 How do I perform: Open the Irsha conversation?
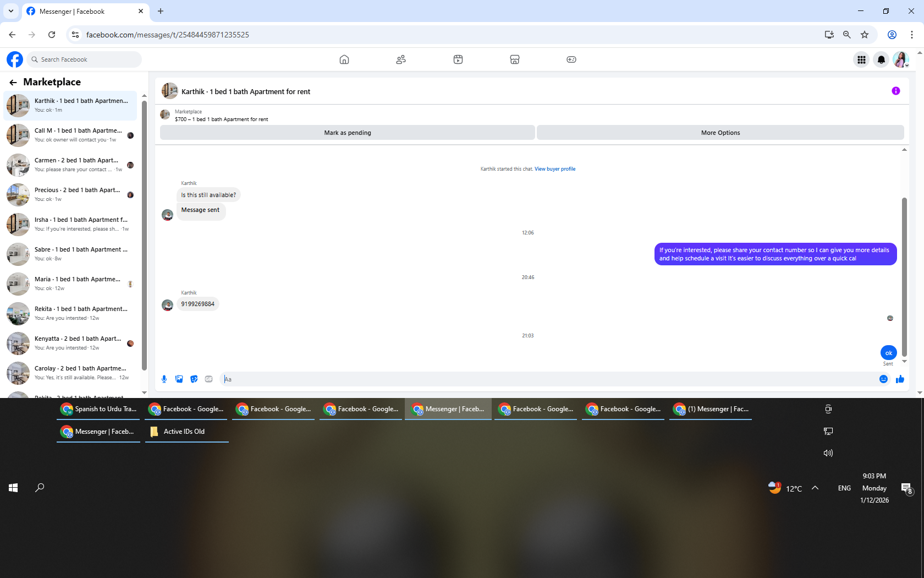[x=70, y=224]
